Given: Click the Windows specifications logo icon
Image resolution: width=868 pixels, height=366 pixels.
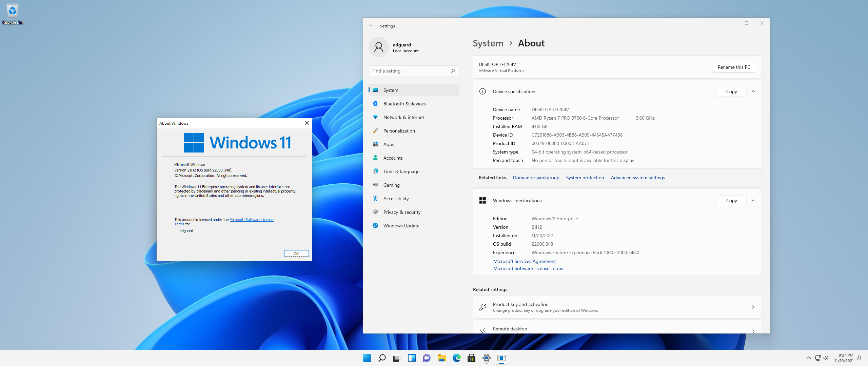Looking at the screenshot, I should tap(482, 201).
